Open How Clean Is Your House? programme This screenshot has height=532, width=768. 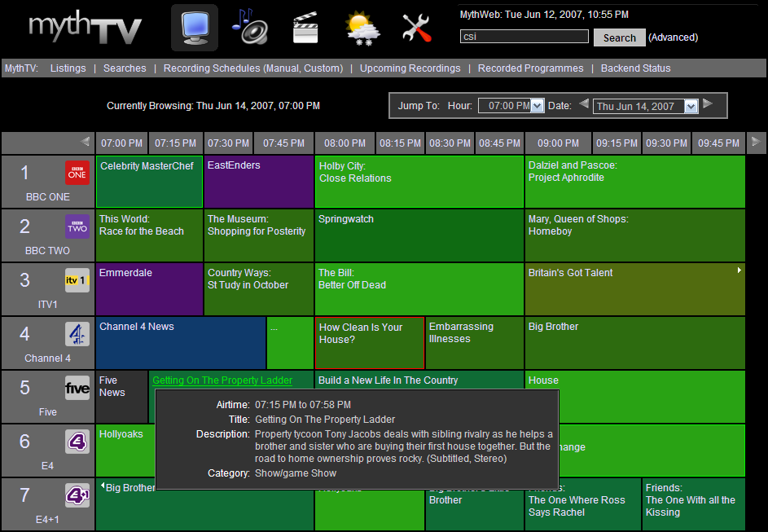tap(370, 343)
